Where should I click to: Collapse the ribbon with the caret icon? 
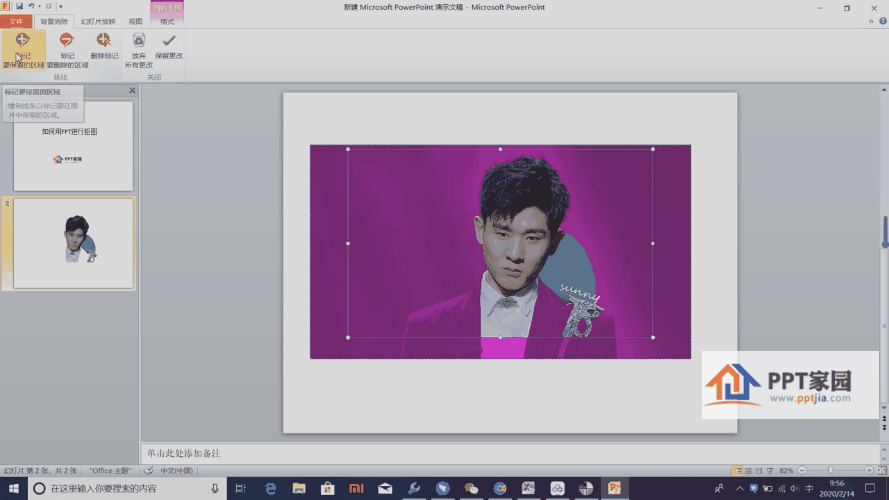click(x=871, y=21)
